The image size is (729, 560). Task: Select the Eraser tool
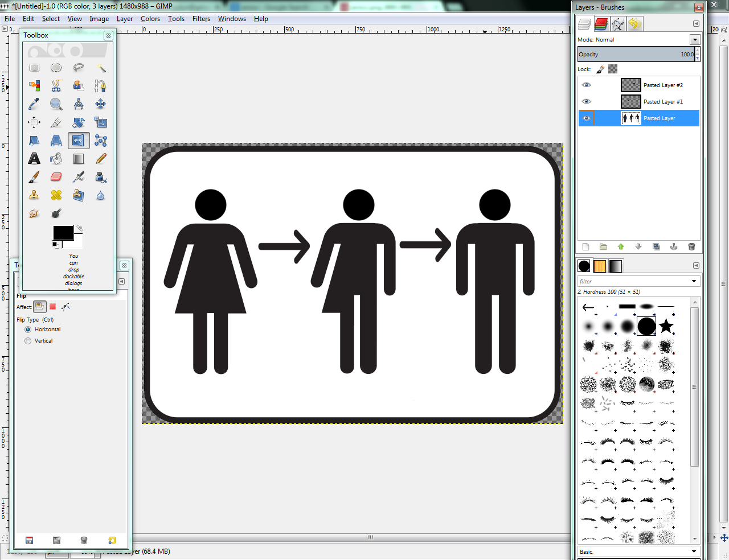(56, 177)
